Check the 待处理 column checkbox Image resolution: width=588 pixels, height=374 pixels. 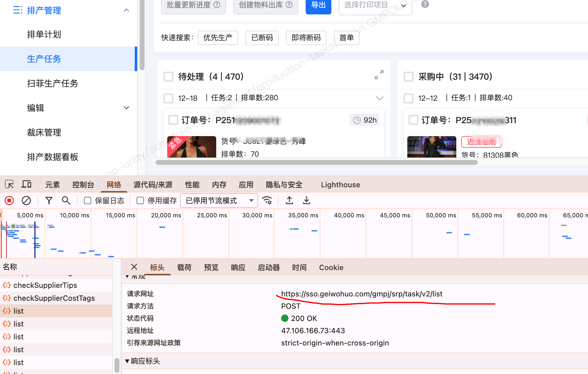tap(168, 77)
